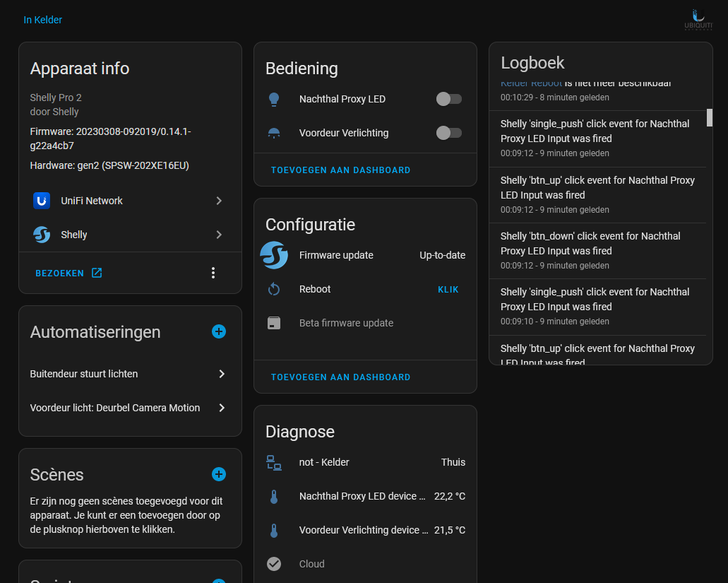Image resolution: width=728 pixels, height=583 pixels.
Task: Click the circular reboot icon in Configuratie
Action: [274, 289]
